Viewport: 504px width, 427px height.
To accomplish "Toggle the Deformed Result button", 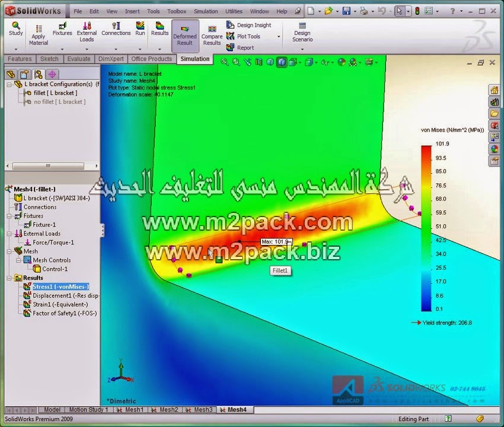I will (x=185, y=36).
